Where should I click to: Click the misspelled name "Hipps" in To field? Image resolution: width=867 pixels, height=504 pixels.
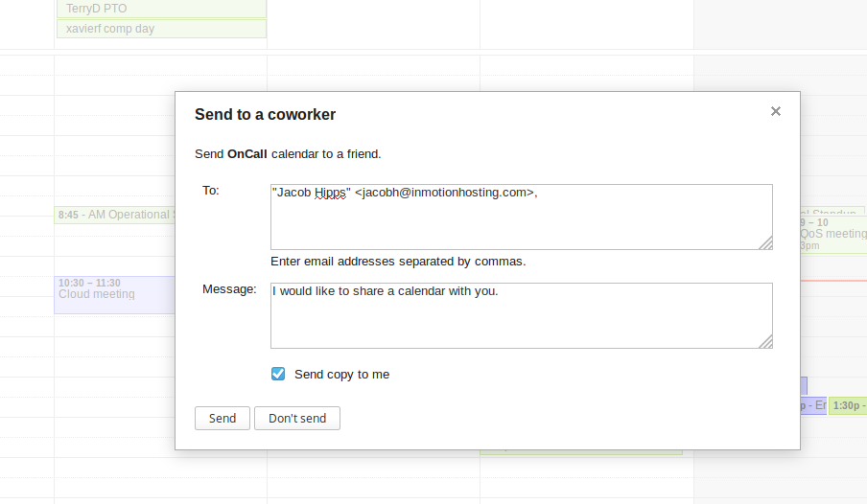330,193
